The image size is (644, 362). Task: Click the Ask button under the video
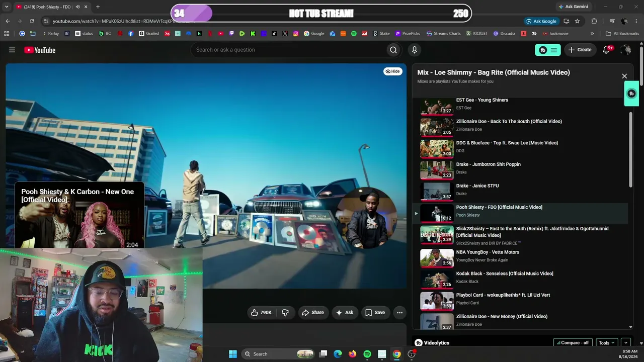pos(345,312)
